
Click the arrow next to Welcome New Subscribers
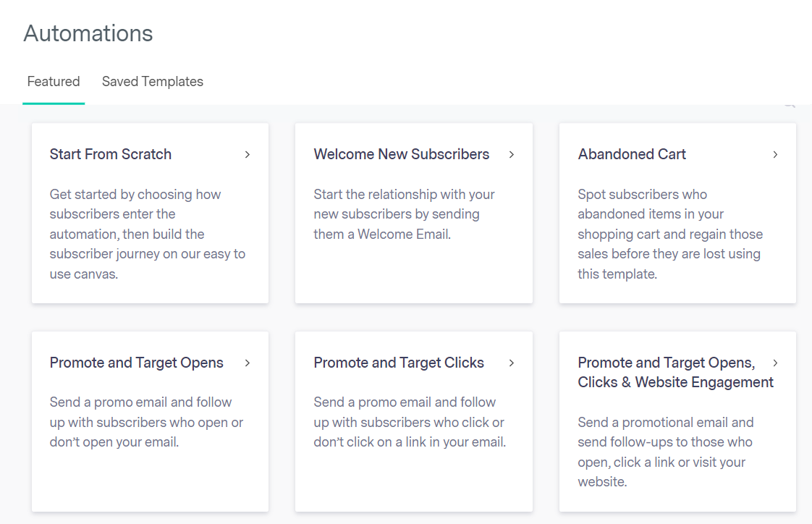tap(512, 154)
